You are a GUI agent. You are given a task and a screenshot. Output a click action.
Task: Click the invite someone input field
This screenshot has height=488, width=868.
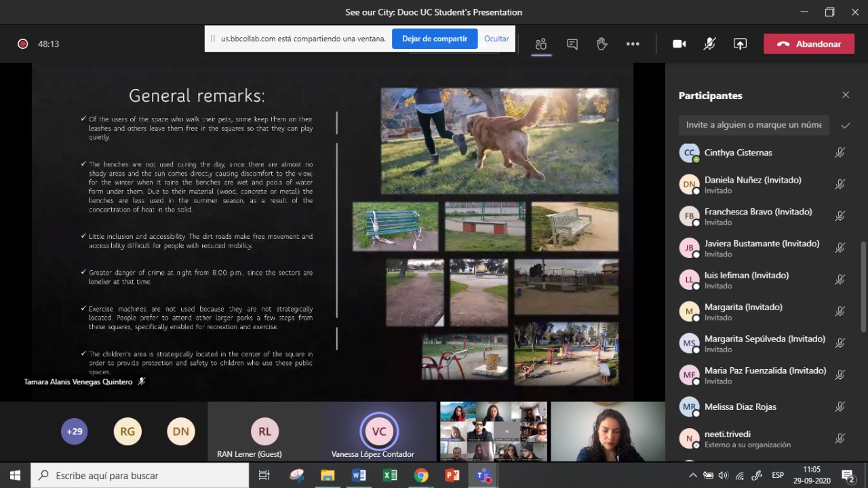753,125
